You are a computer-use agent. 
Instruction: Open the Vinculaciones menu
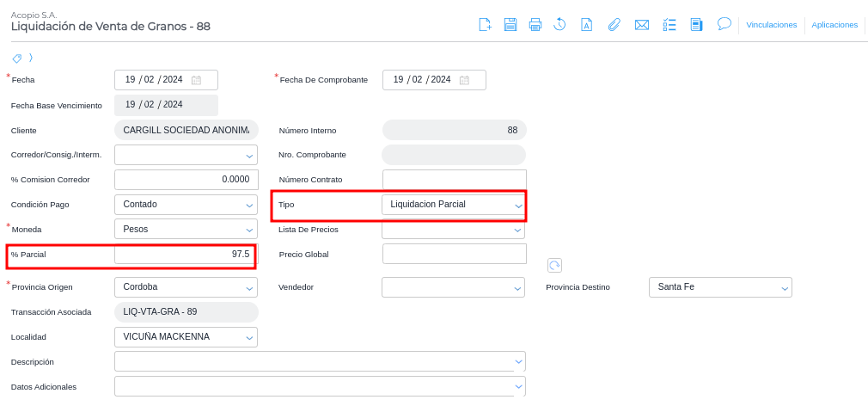click(x=771, y=25)
